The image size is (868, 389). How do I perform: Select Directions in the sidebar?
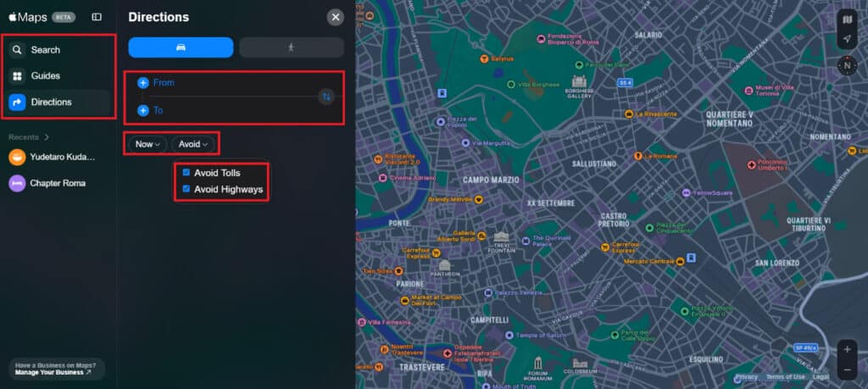59,102
